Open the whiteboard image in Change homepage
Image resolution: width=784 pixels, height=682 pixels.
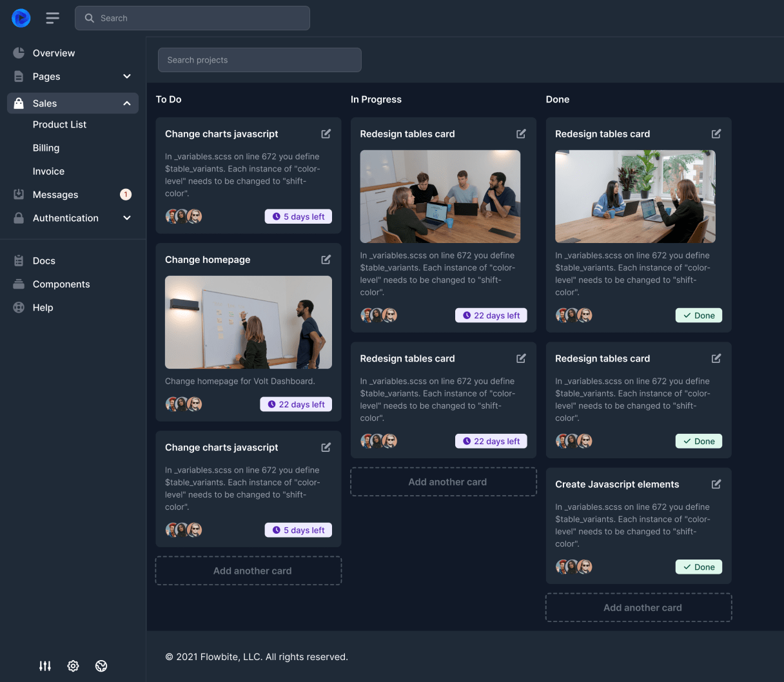[x=248, y=322]
